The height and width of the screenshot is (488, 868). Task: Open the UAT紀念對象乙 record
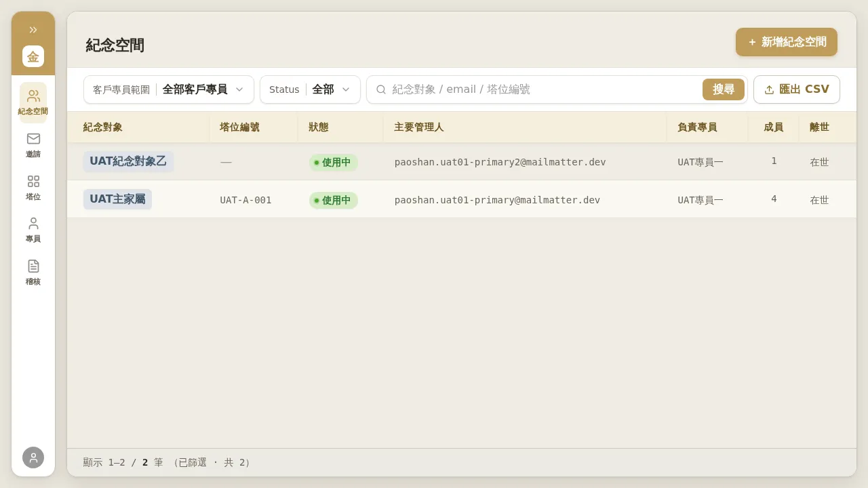(128, 161)
